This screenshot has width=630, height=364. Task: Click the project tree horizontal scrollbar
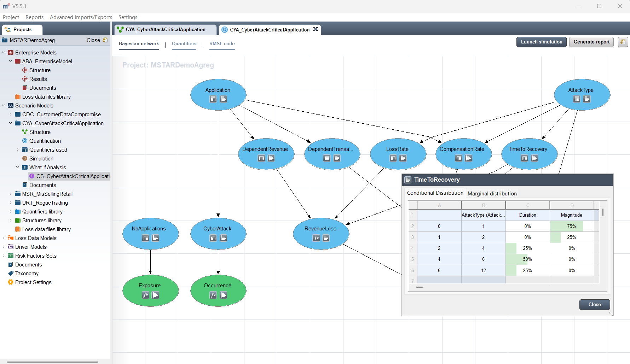(x=52, y=362)
